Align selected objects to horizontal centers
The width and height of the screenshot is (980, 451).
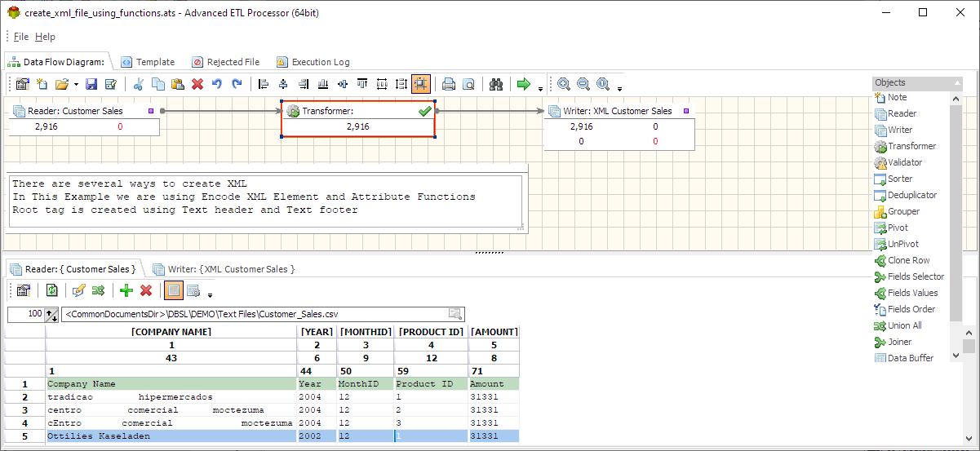283,83
